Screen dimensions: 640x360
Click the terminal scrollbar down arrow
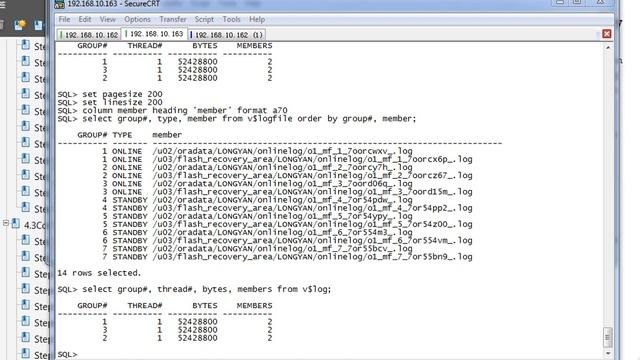(608, 353)
